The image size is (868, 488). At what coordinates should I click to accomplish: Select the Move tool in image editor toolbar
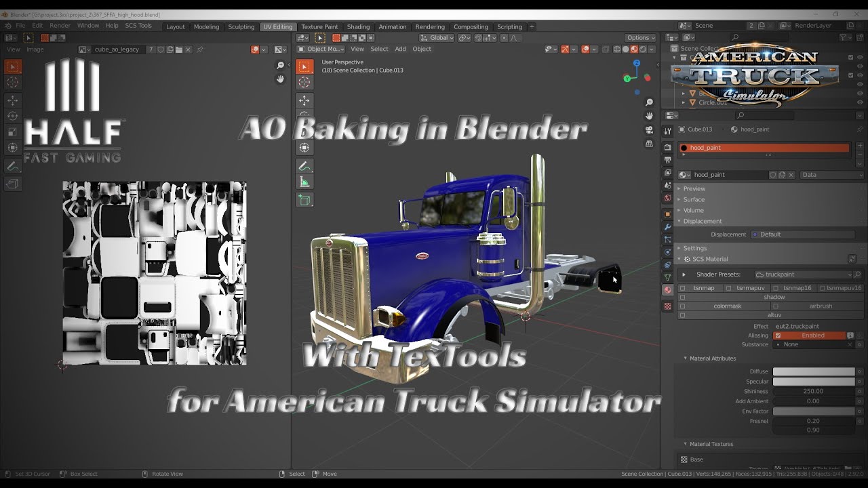[13, 100]
